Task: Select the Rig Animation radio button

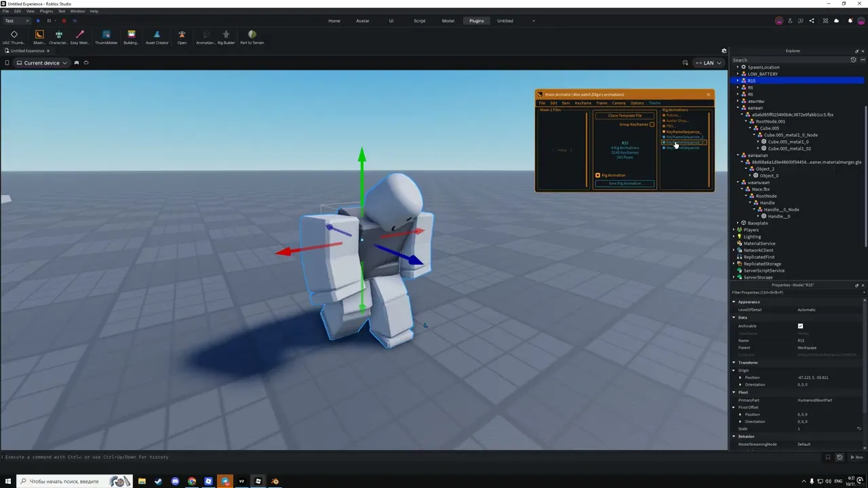Action: (x=597, y=176)
